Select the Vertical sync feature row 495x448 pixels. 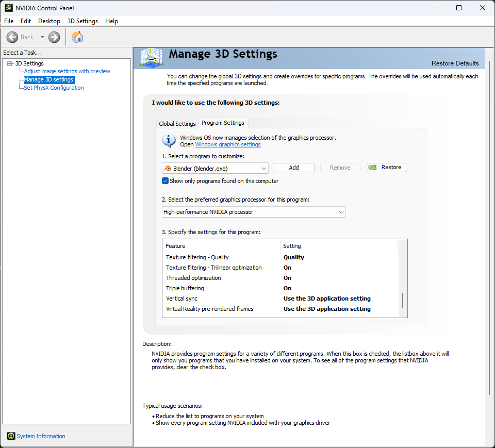pos(181,298)
